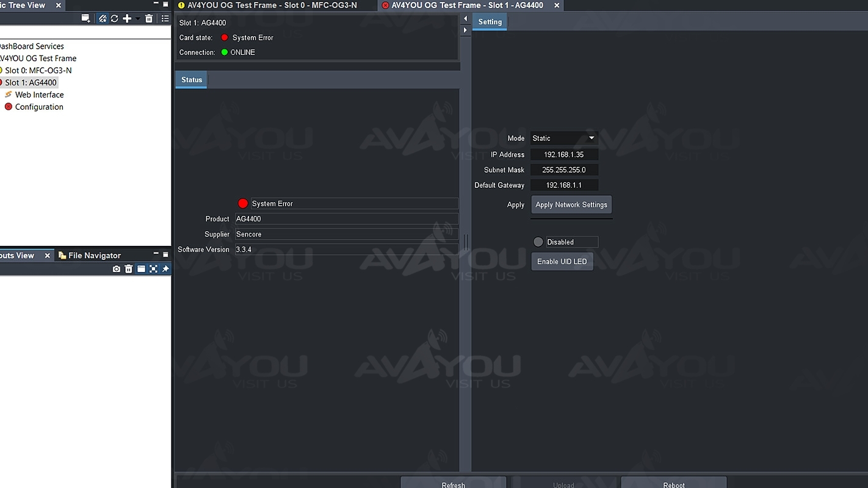The width and height of the screenshot is (868, 488).
Task: Click the camera icon in Layouts View toolbar
Action: (117, 269)
